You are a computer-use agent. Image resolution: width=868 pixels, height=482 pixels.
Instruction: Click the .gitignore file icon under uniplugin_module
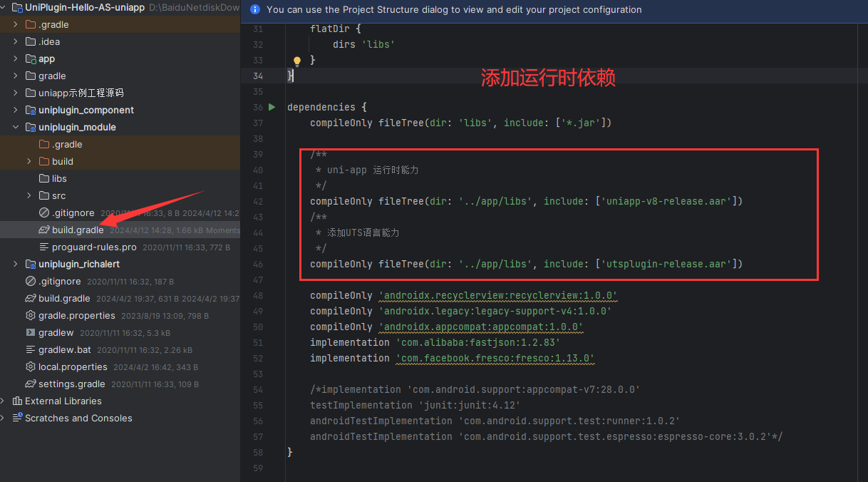[44, 212]
